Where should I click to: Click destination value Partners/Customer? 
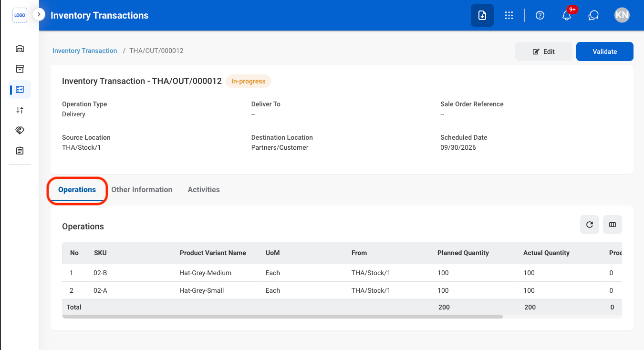[x=280, y=147]
